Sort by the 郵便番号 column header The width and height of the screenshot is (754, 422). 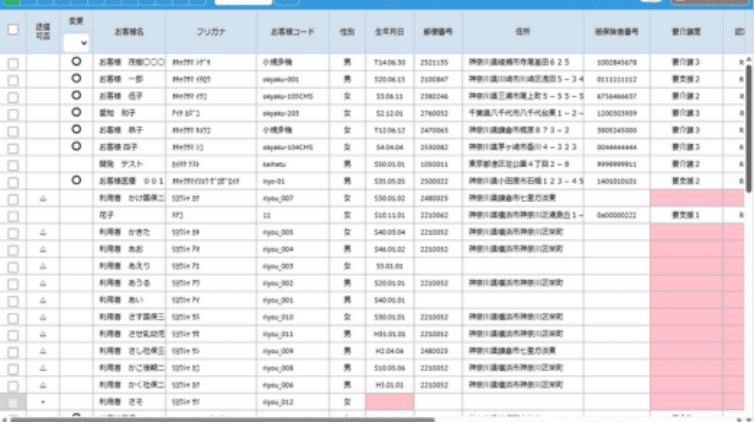click(438, 32)
